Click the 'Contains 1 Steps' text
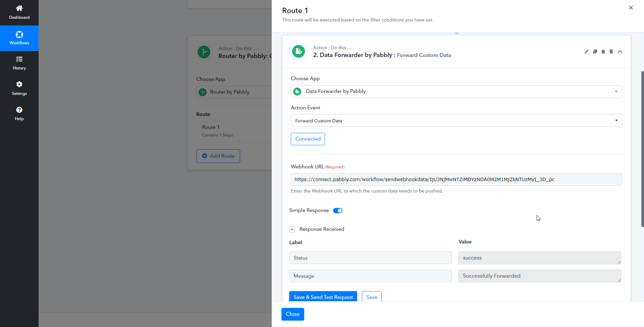The height and width of the screenshot is (327, 644). coord(217,135)
